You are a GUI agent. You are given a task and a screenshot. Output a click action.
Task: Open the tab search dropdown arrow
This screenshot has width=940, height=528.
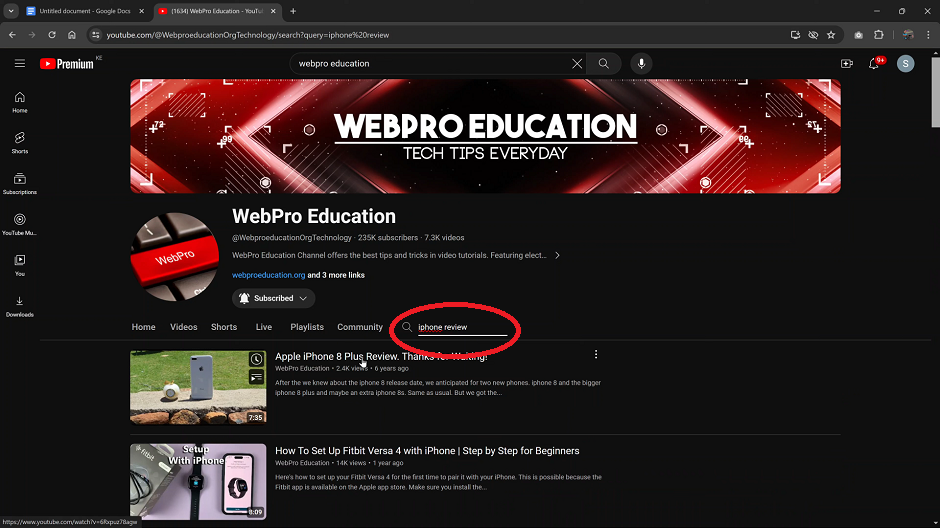click(11, 11)
